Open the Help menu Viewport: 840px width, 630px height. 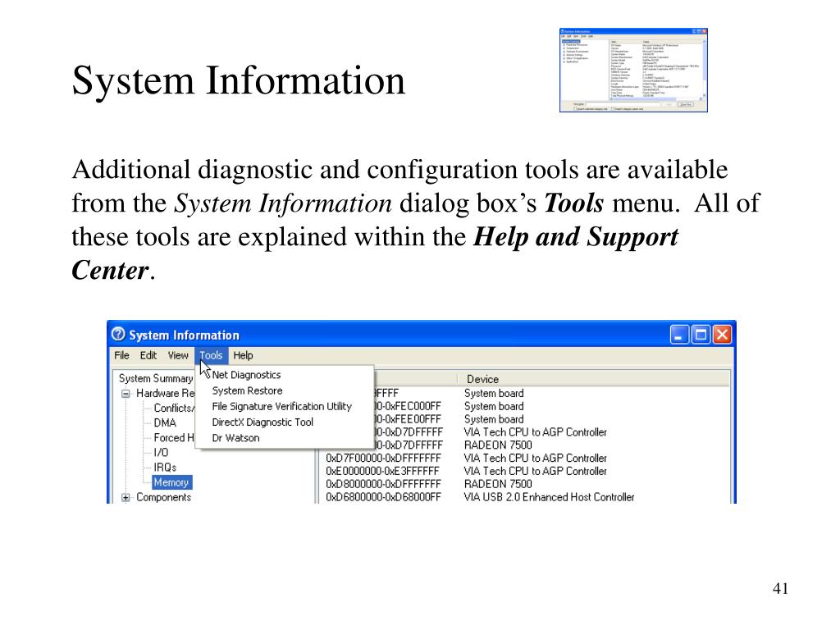pyautogui.click(x=243, y=356)
